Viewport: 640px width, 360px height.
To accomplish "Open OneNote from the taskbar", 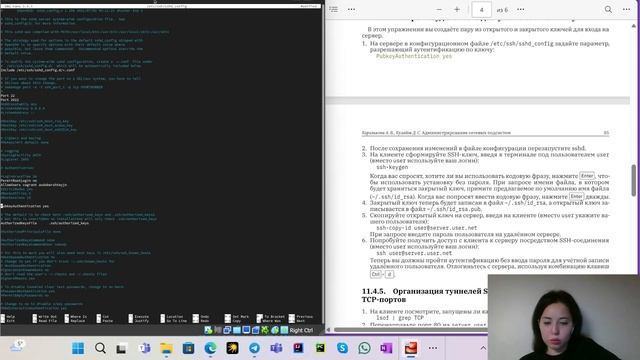I will [x=386, y=348].
